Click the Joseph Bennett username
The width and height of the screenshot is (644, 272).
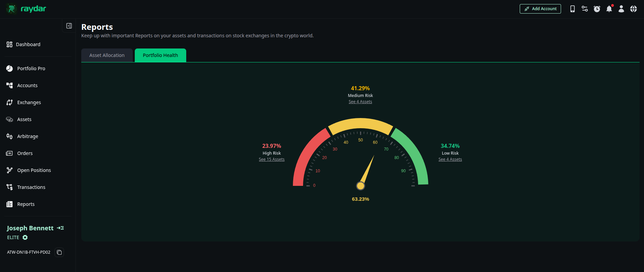pyautogui.click(x=30, y=228)
